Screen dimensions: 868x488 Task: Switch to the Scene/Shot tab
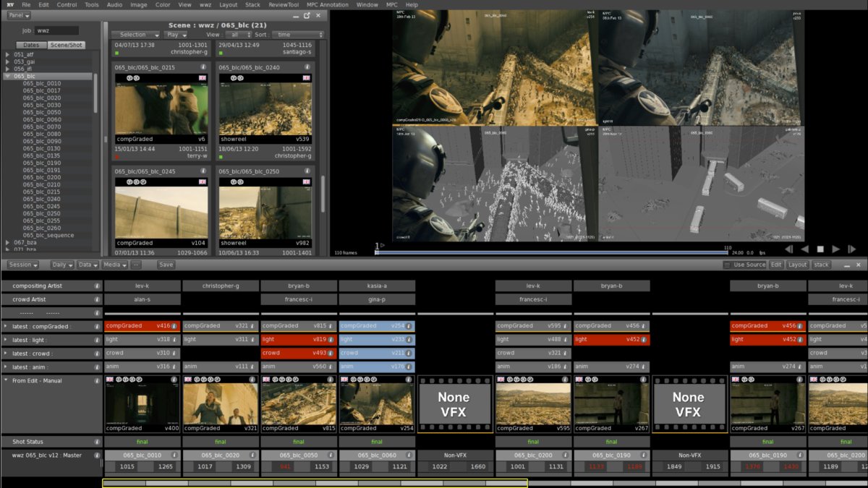pos(66,45)
